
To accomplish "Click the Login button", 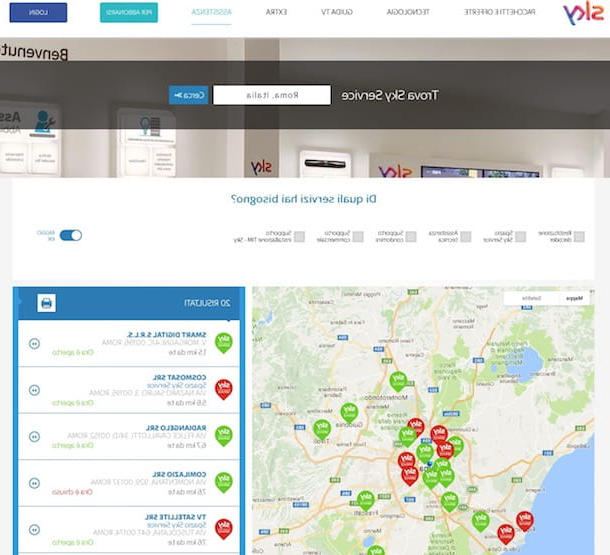I will click(38, 12).
